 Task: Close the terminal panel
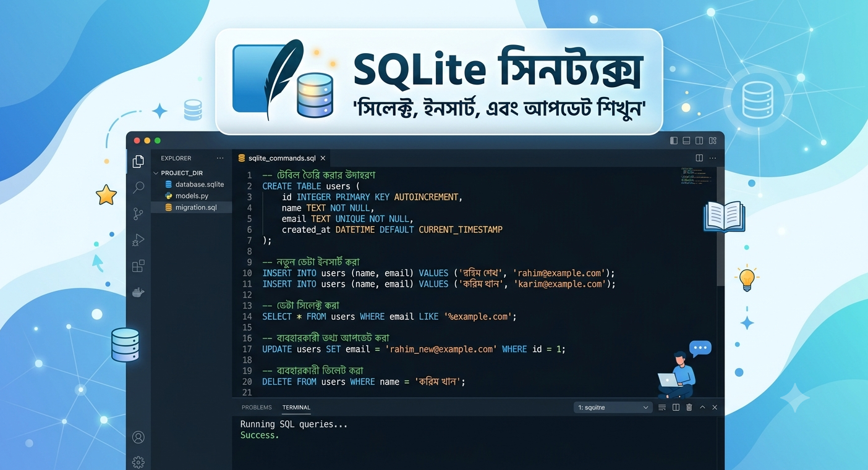[715, 408]
